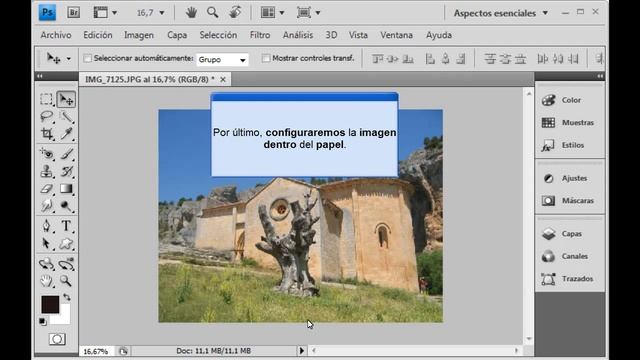Select the Lasso tool
Screen dimensions: 640x360
[x=47, y=117]
